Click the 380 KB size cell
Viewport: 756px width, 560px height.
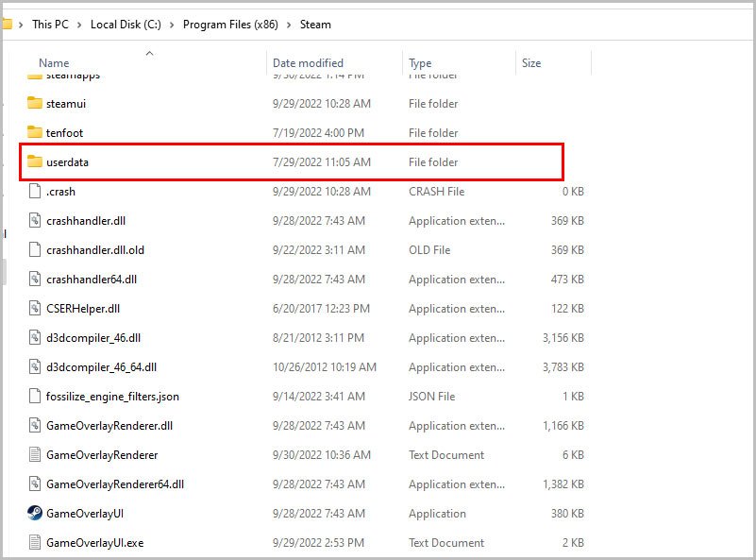coord(567,514)
